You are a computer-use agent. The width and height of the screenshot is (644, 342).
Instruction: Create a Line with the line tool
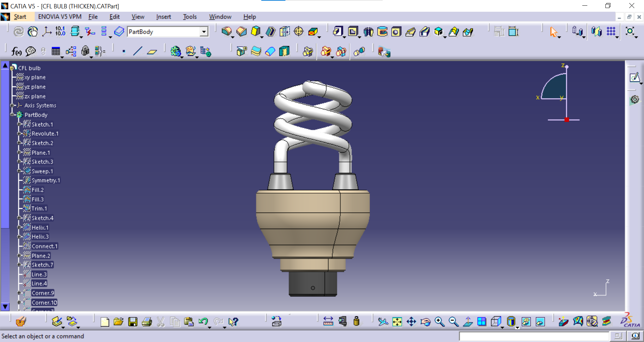coord(138,51)
